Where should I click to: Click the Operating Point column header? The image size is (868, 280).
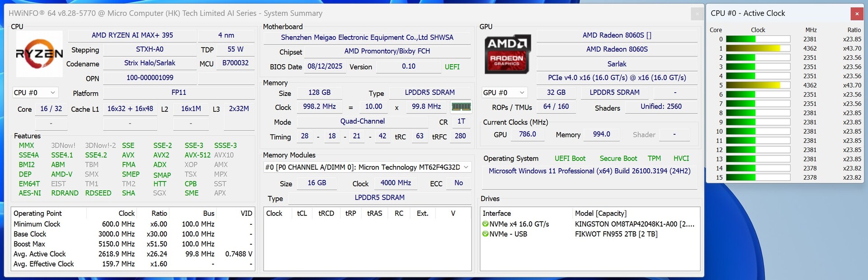38,214
